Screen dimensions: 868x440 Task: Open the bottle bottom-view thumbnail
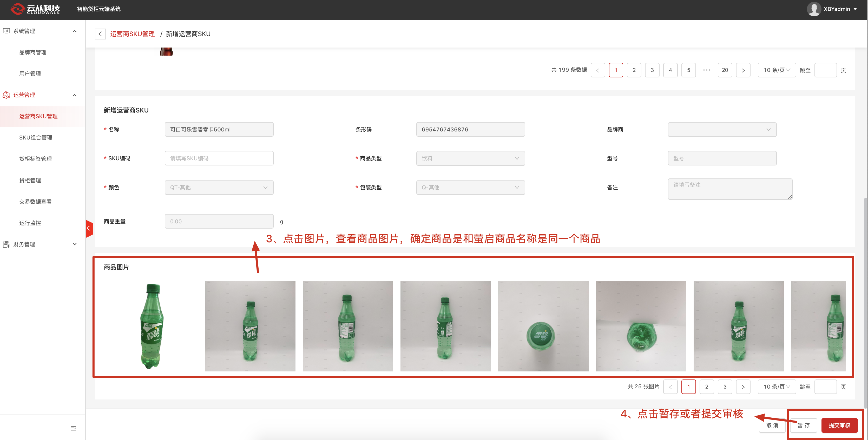tap(641, 326)
